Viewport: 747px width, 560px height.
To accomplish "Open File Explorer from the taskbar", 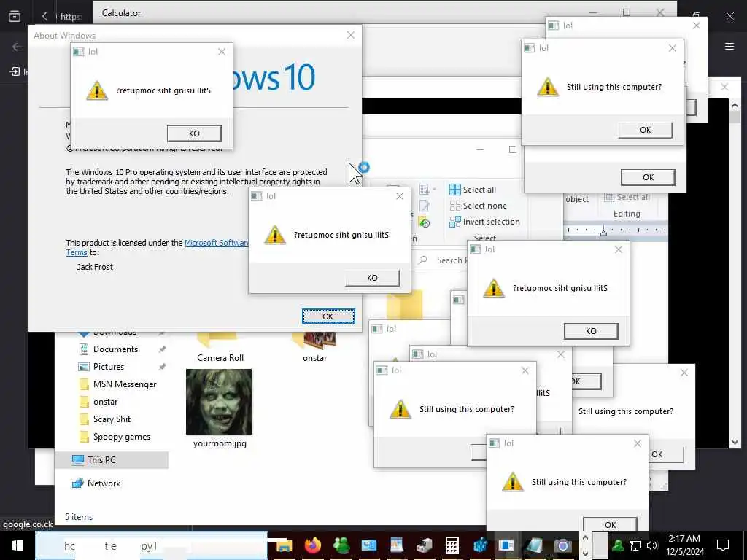I will [285, 545].
